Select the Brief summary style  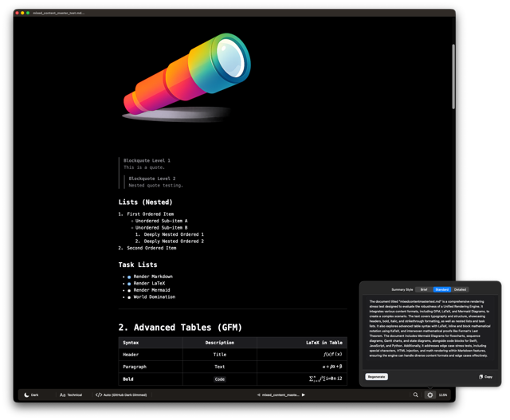(424, 289)
